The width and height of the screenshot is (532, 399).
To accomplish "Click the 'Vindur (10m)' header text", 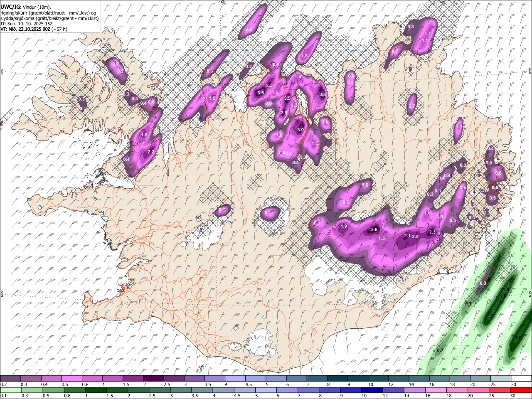I will click(36, 7).
